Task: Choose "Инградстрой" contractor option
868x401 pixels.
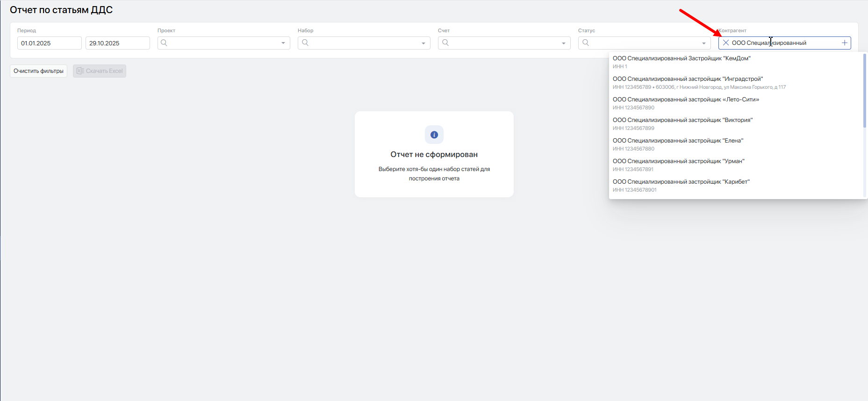Action: coord(736,83)
